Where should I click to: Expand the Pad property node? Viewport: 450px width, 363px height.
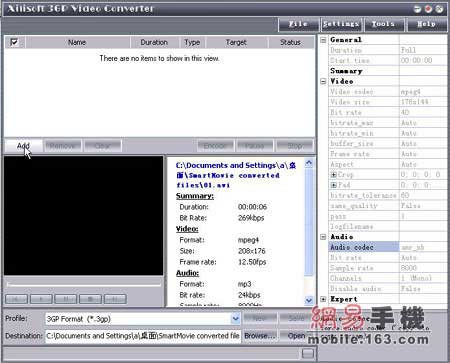click(333, 185)
